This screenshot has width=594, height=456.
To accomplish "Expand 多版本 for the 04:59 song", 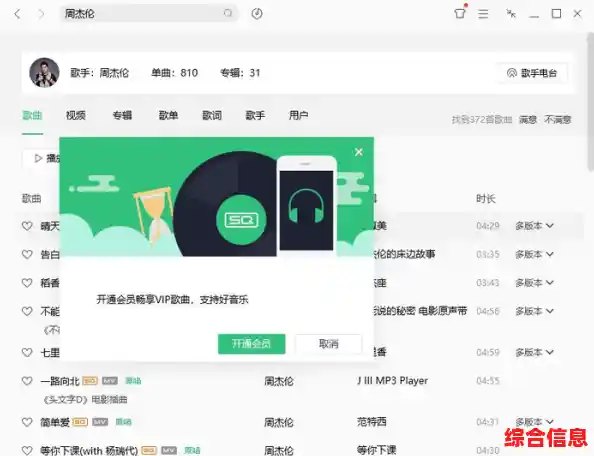I will click(534, 352).
